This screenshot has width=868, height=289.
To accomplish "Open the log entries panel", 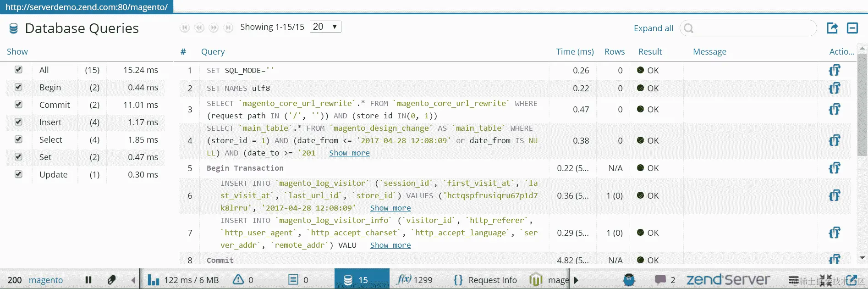I will click(x=298, y=280).
